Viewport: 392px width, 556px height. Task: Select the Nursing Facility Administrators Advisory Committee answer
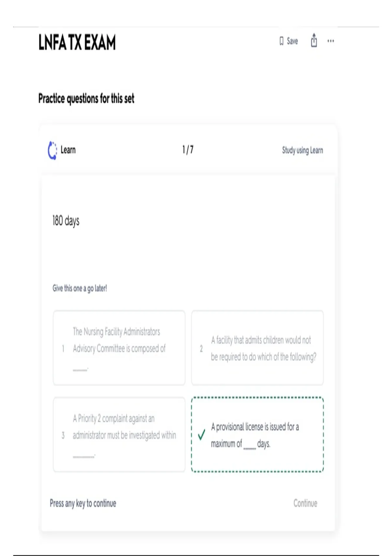coord(119,348)
